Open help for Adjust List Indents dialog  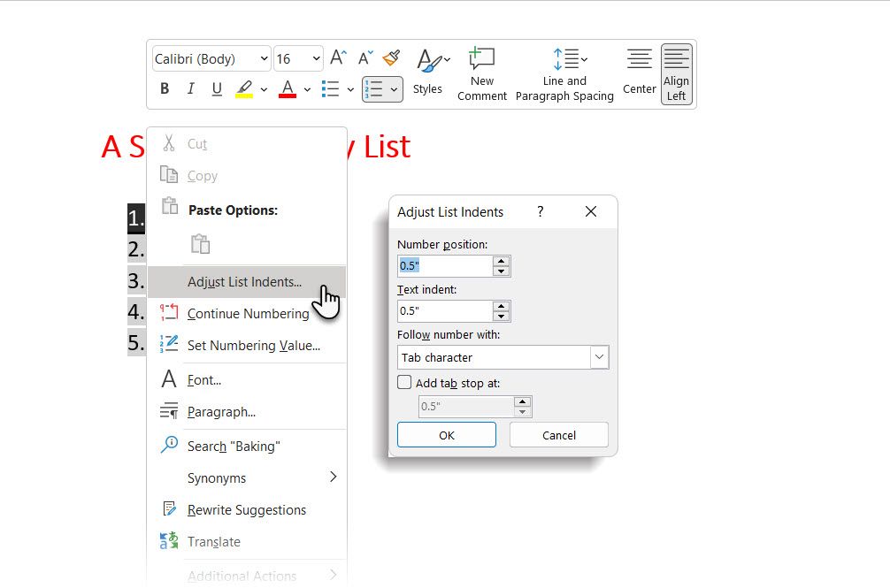pyautogui.click(x=541, y=211)
